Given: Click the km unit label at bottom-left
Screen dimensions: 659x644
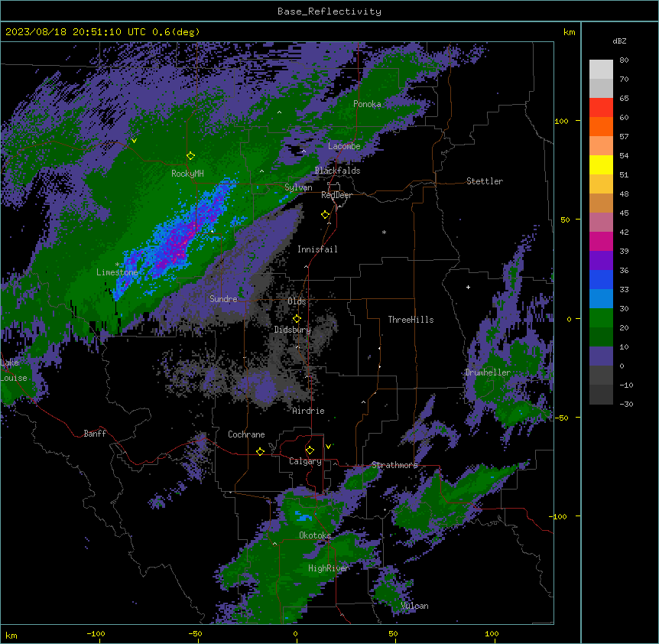Looking at the screenshot, I should (11, 635).
